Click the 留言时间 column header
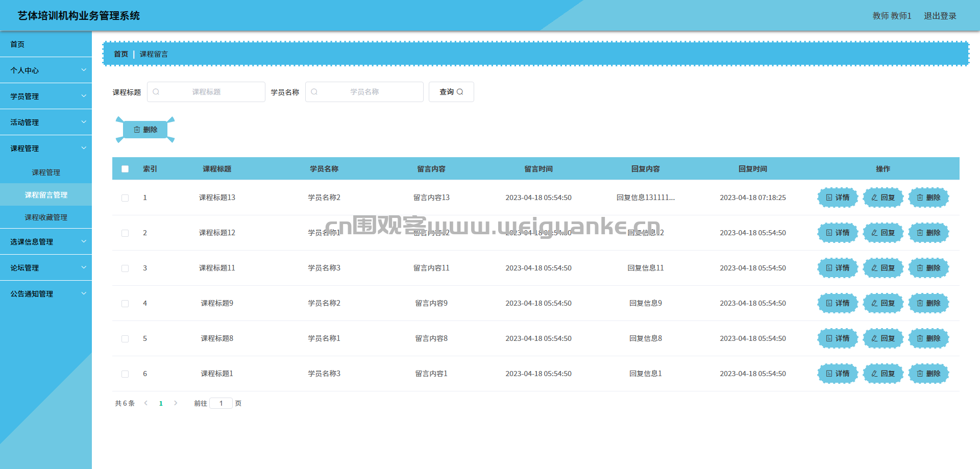 point(538,169)
